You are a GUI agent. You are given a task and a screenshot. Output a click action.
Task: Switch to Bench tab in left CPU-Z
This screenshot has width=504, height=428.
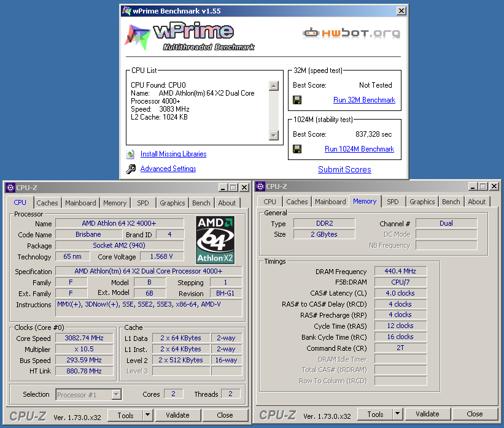(x=201, y=203)
